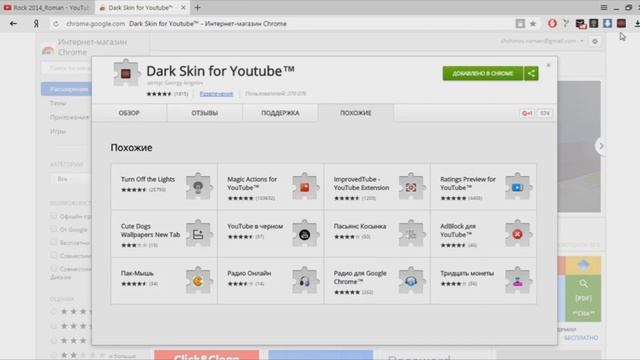Open the Радио Онлайн headphones icon
Screen dimensions: 640x360
pos(305,280)
